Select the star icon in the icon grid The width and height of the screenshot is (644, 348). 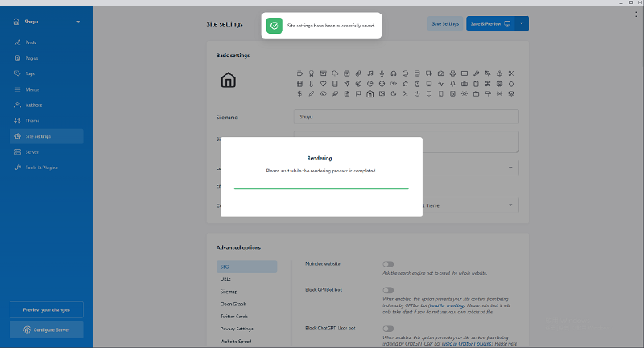tap(406, 83)
